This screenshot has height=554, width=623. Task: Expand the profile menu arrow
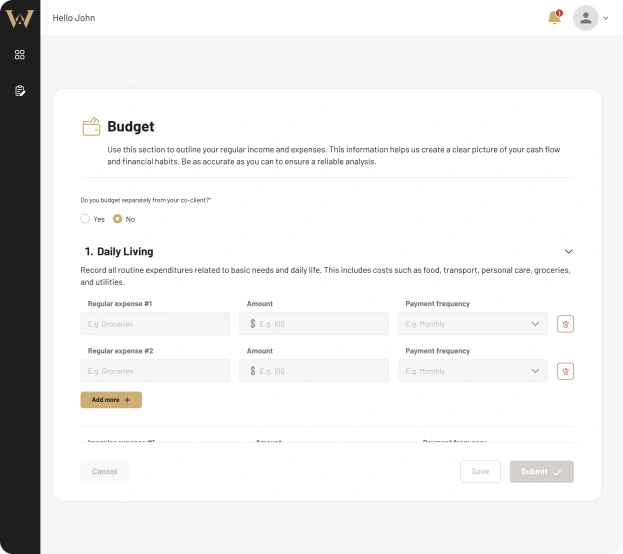[606, 18]
